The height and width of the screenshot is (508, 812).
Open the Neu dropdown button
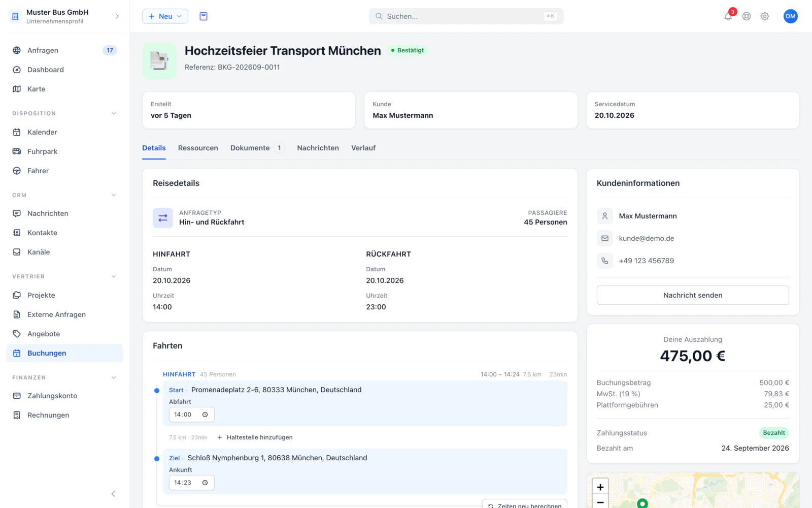click(165, 16)
